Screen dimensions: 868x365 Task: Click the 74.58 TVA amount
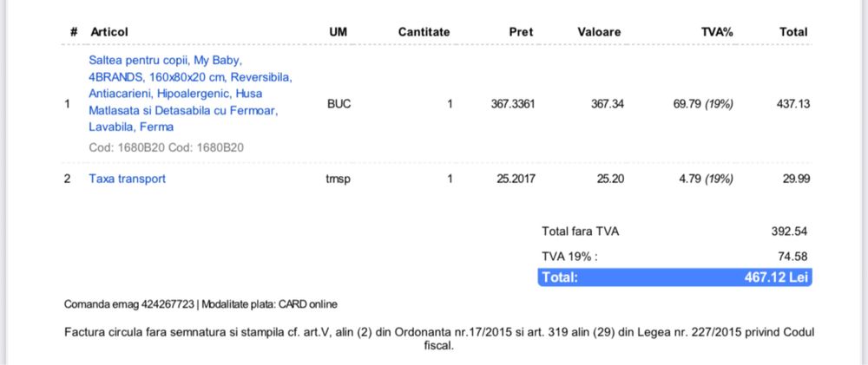[x=794, y=256]
